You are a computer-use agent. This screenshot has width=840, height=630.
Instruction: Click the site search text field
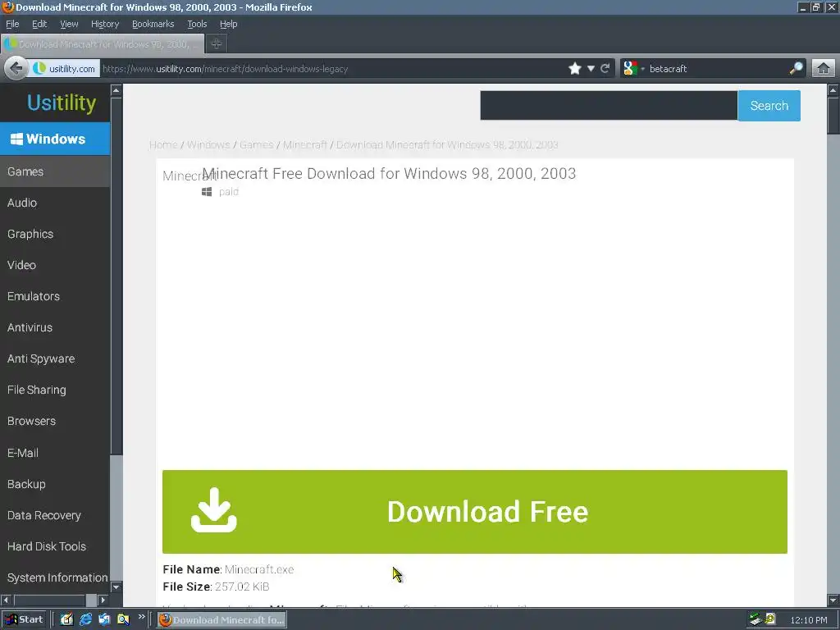[x=609, y=106]
